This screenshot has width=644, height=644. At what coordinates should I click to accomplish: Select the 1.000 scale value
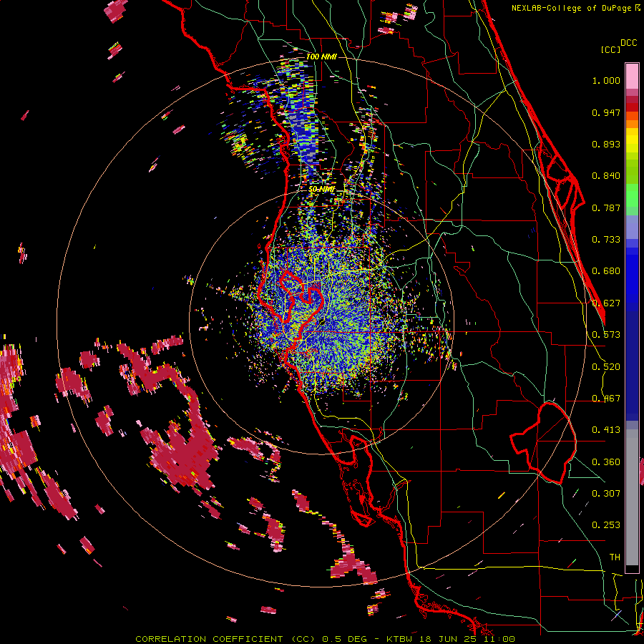click(x=606, y=80)
